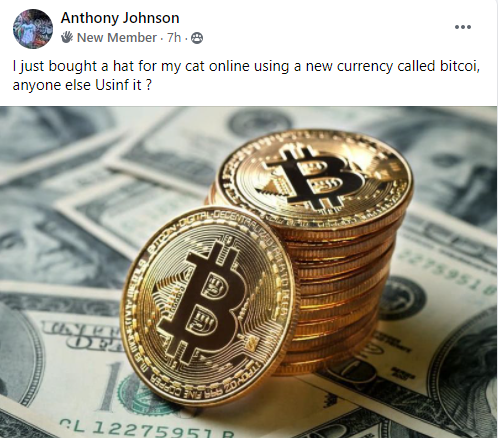Open the attached Bitcoin photo
Viewport: 498px width, 438px height.
coord(248,272)
